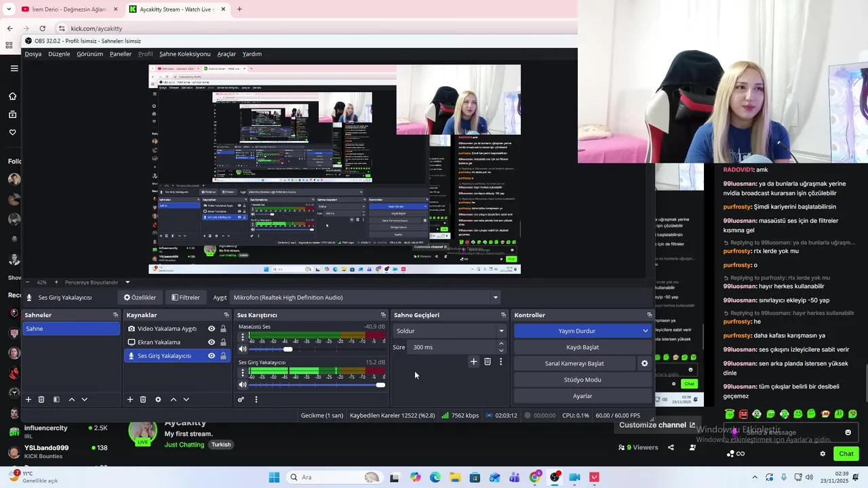This screenshot has width=868, height=488.
Task: Open source properties gear in the Kaynaklar toolbar
Action: 158,399
